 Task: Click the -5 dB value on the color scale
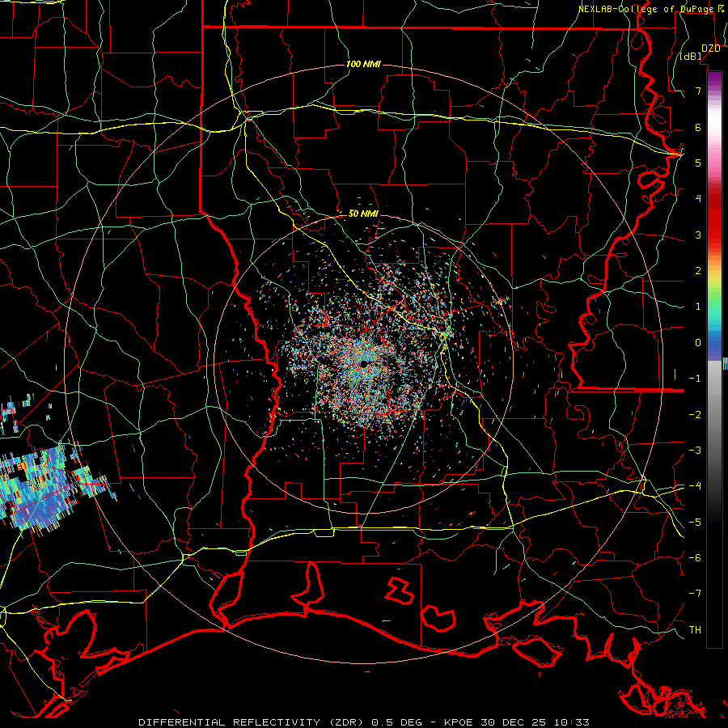[695, 523]
